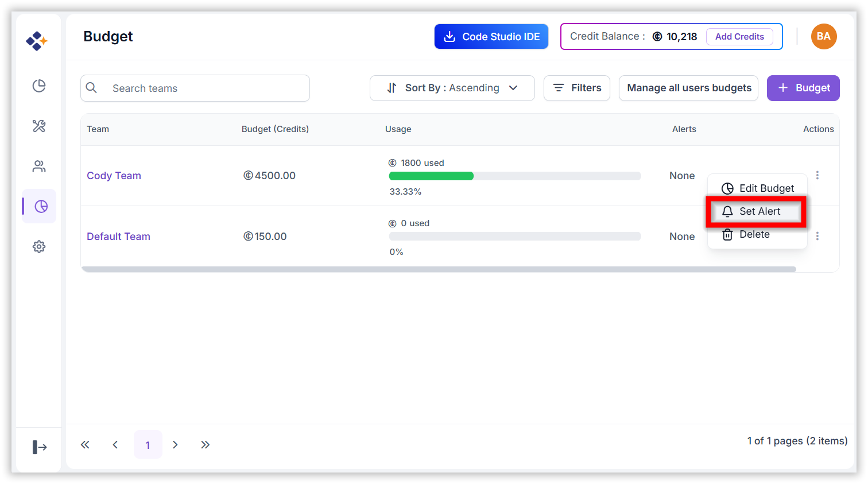This screenshot has width=868, height=484.
Task: Choose Edit Budget from the context menu
Action: 757,188
